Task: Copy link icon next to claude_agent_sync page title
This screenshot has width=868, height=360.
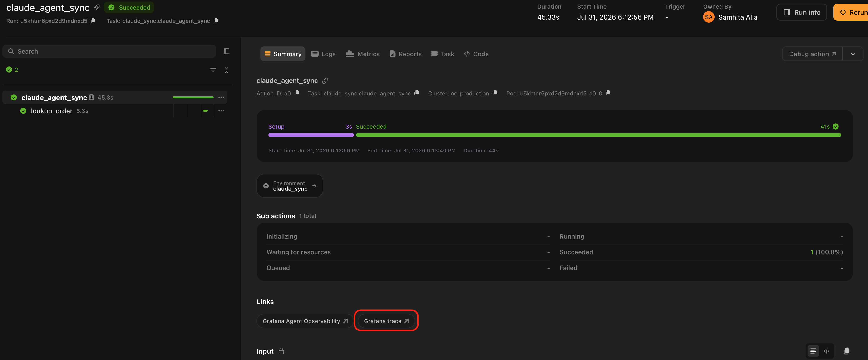Action: tap(96, 7)
